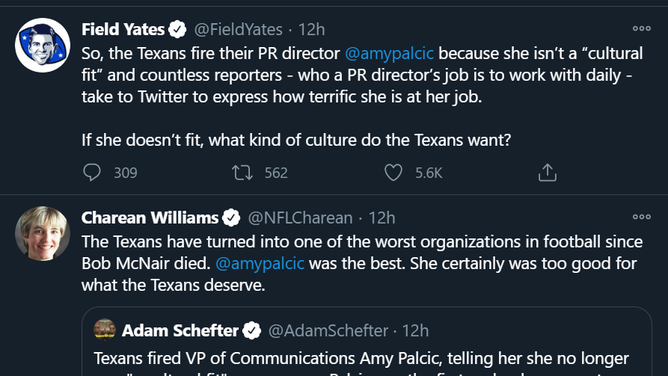Open Charean Williams' profile photo
Viewport: 668px width, 376px height.
43,233
